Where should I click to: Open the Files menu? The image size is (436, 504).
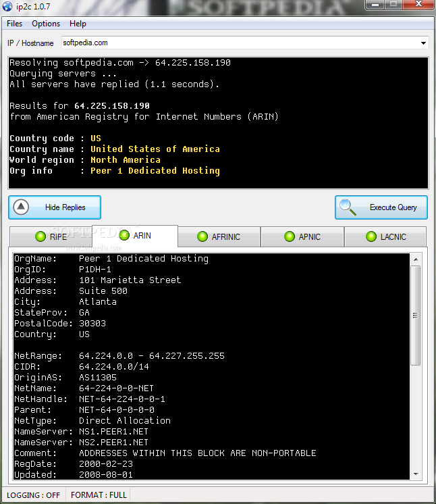click(14, 24)
